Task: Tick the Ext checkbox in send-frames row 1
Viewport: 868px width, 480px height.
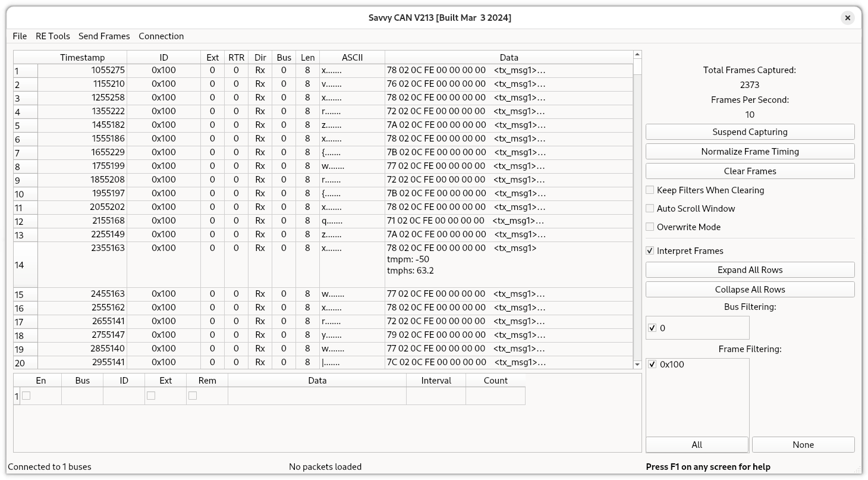Action: coord(151,396)
